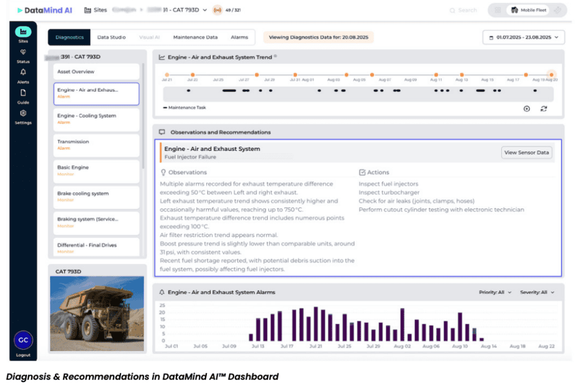
Task: Open the Status heart icon
Action: point(23,52)
